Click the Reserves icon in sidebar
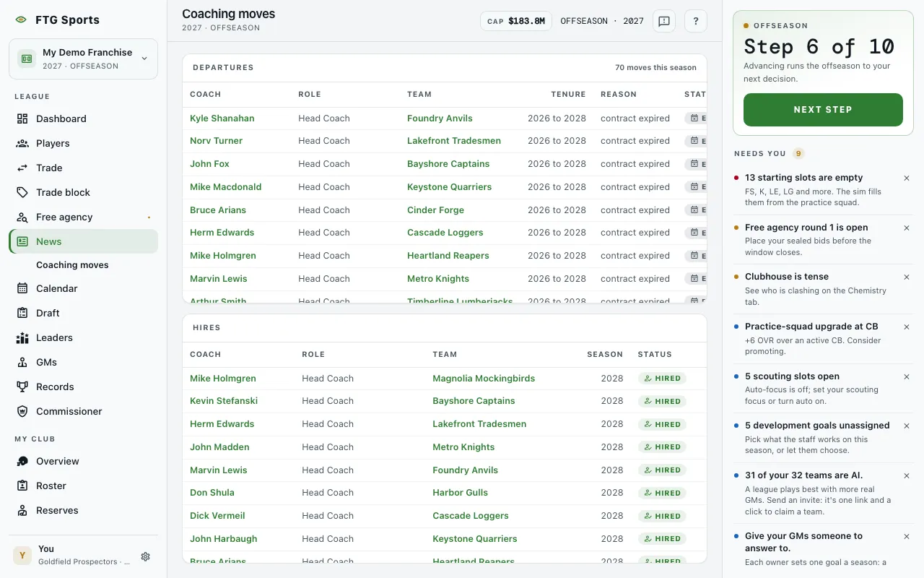Image resolution: width=924 pixels, height=578 pixels. pos(22,510)
